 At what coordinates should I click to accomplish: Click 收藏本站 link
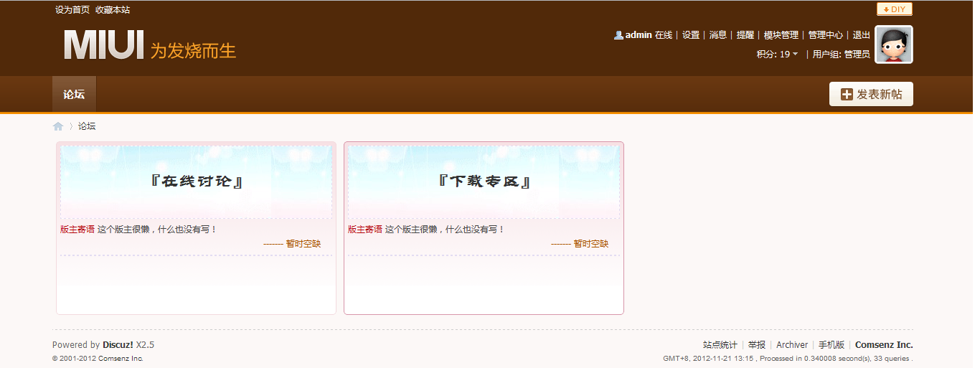pyautogui.click(x=113, y=10)
